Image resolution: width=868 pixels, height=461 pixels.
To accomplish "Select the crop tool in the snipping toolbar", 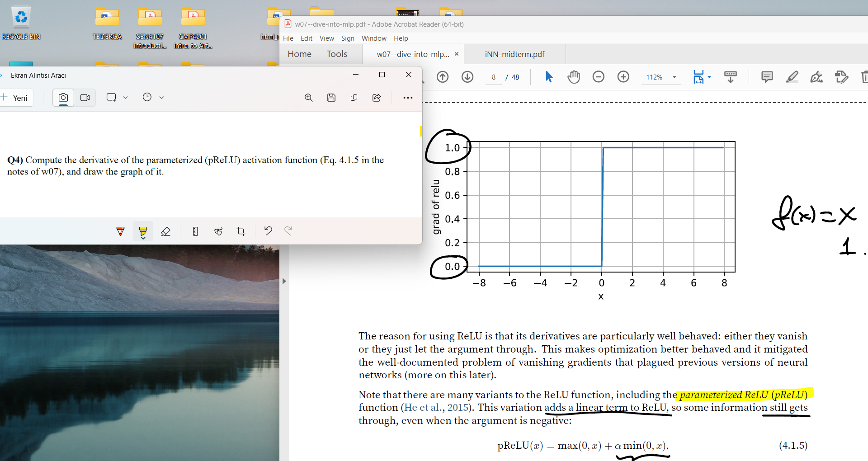I will coord(241,231).
